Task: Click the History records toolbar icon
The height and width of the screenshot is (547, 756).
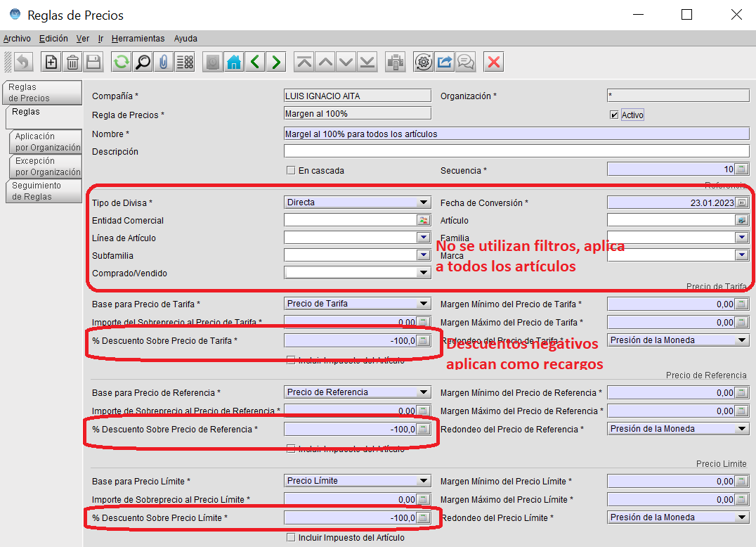Action: [213, 62]
